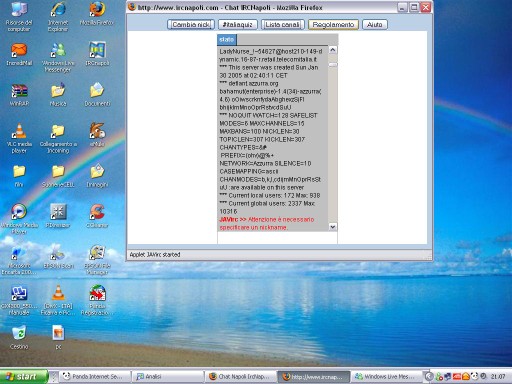The height and width of the screenshot is (384, 512).
Task: Switch to the stato tab
Action: click(227, 40)
